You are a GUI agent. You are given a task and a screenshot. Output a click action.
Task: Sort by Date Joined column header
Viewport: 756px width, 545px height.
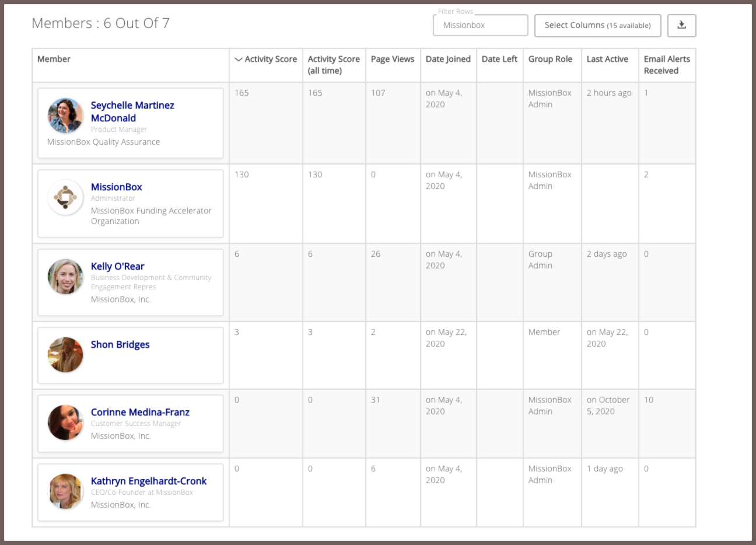click(448, 59)
